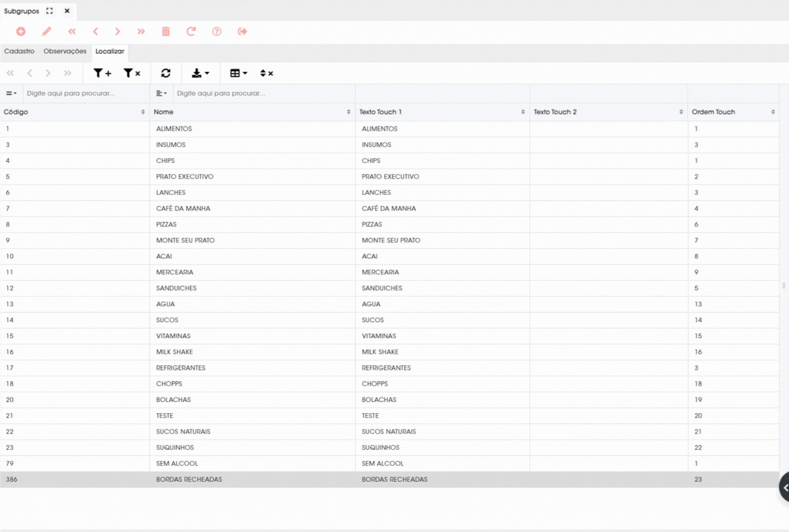789x532 pixels.
Task: Close the Subgrupos tab
Action: click(x=67, y=11)
